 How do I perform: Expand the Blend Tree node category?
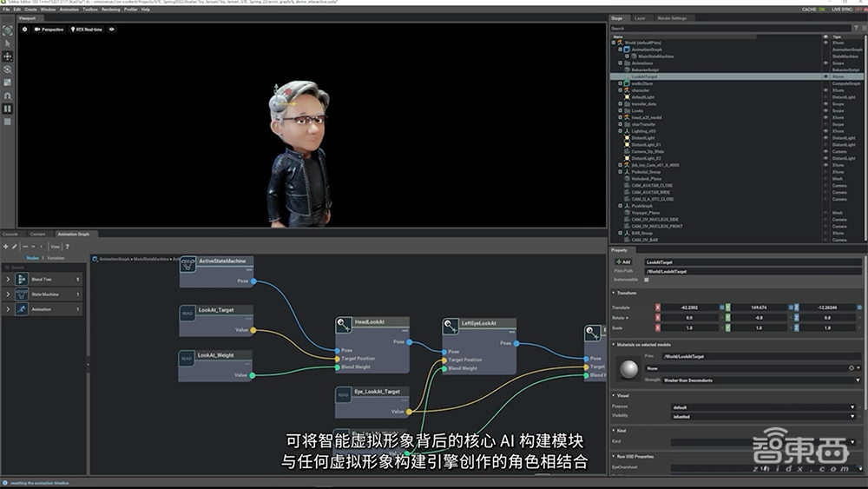tap(9, 280)
